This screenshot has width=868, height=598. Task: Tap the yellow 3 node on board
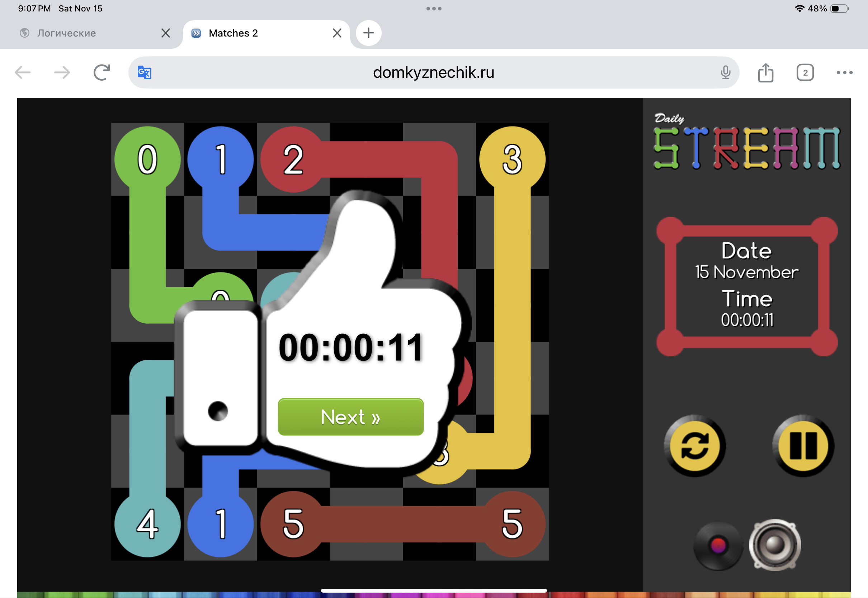coord(512,159)
